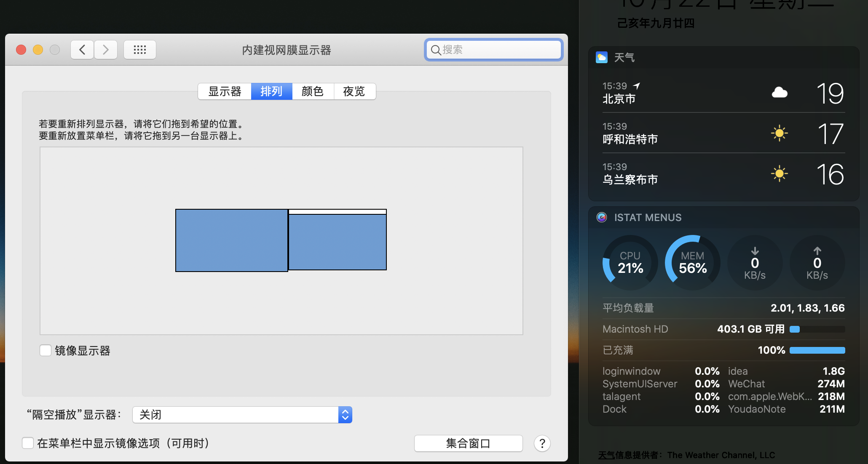The width and height of the screenshot is (868, 464).
Task: Open the MEM 56% gauge
Action: click(x=693, y=263)
